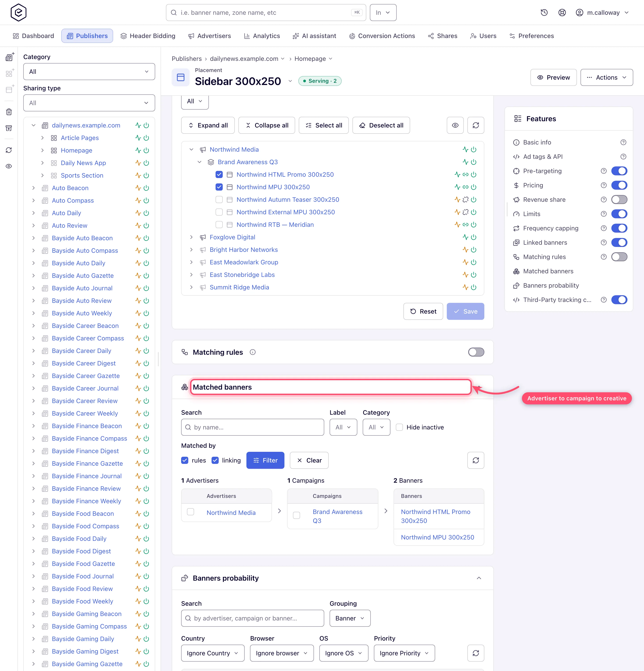Open the Analytics tab
Screen dimensions: 644x671
262,36
